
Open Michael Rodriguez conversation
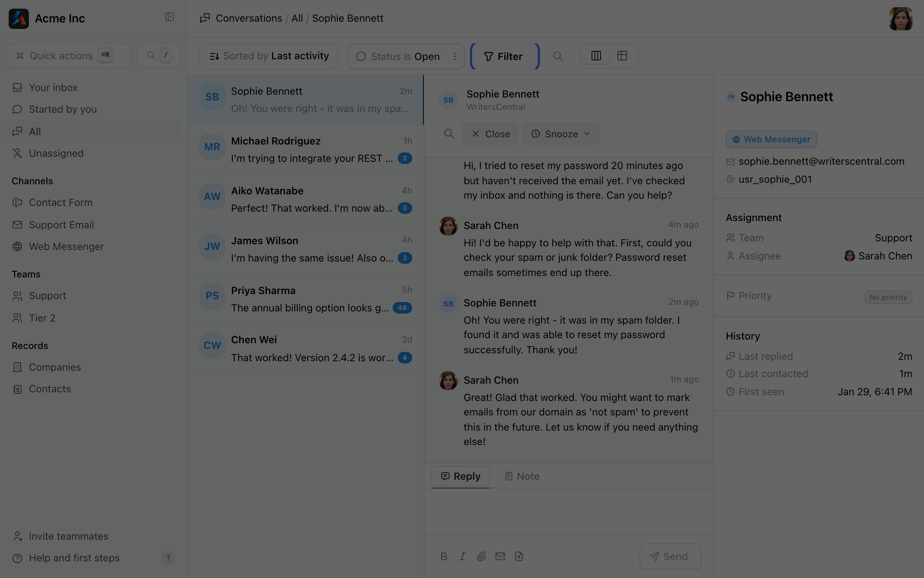click(305, 150)
